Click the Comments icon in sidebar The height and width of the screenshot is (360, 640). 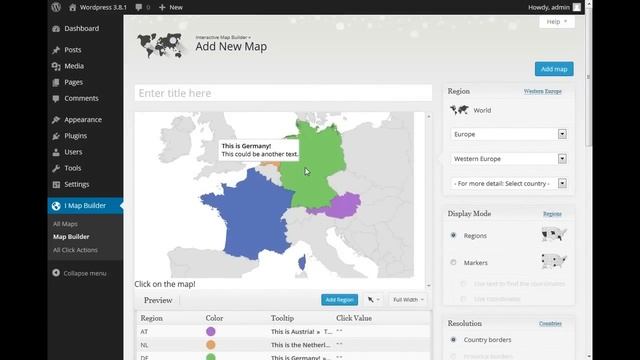point(56,98)
